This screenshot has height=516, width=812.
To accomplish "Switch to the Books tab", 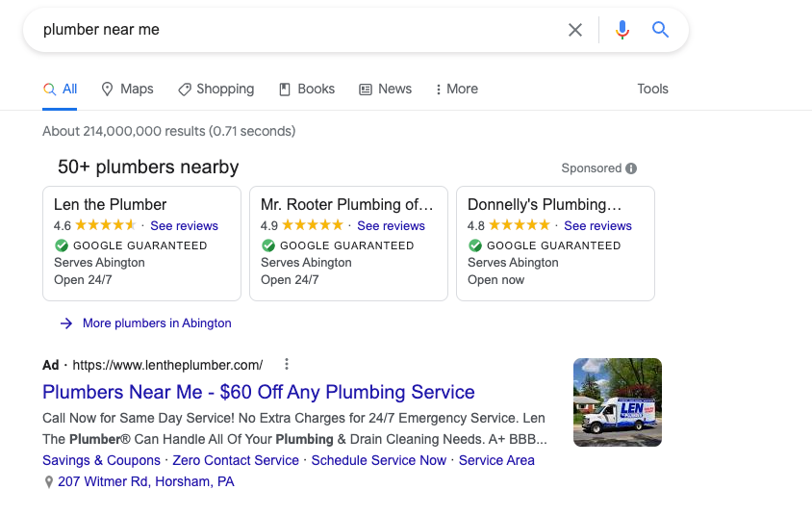I will pos(307,90).
